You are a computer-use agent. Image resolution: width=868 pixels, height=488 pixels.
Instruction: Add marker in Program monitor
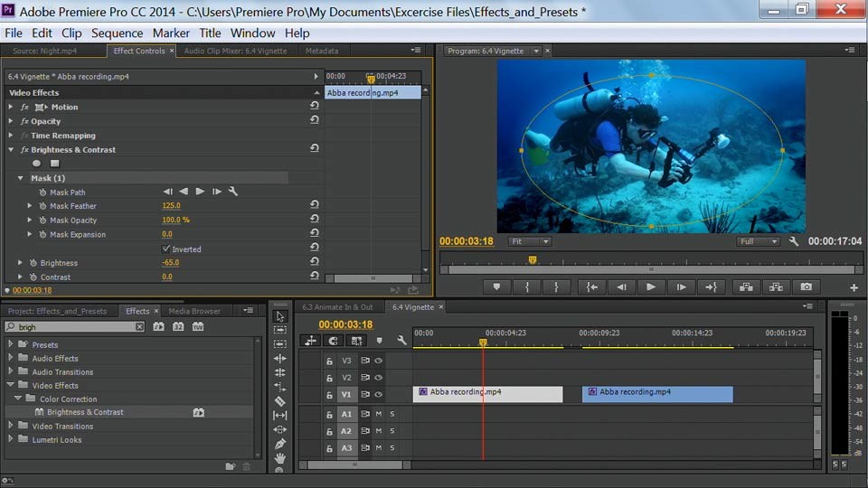(496, 286)
